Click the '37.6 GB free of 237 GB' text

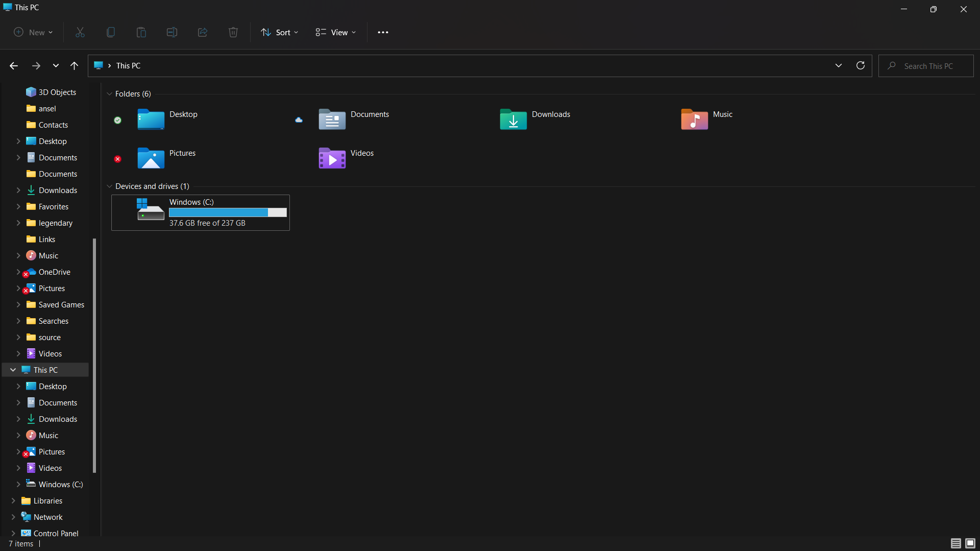[x=207, y=223]
